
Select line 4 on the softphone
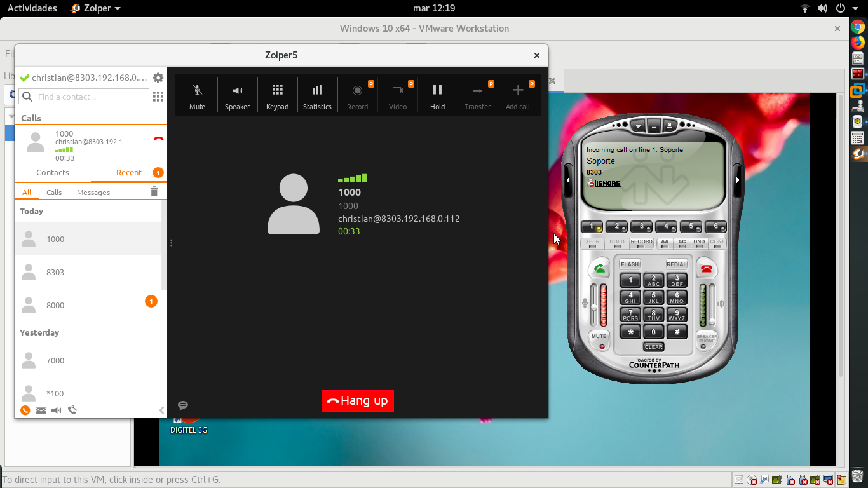[x=666, y=226]
